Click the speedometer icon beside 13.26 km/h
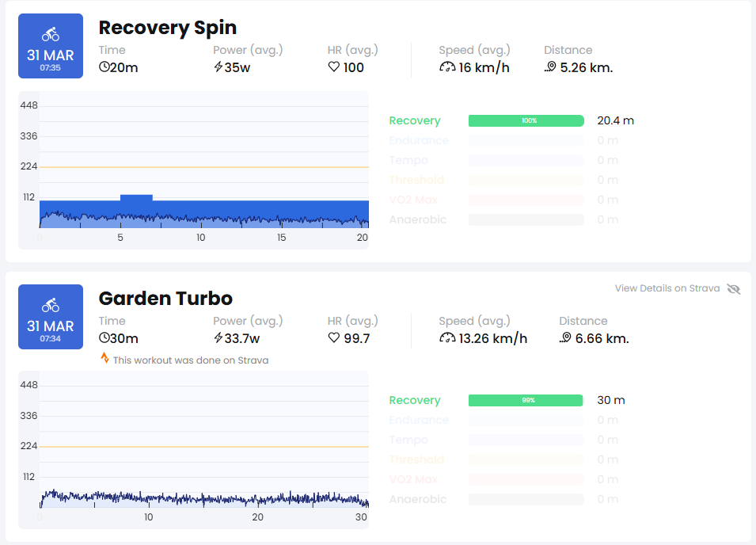The width and height of the screenshot is (756, 545). 447,338
